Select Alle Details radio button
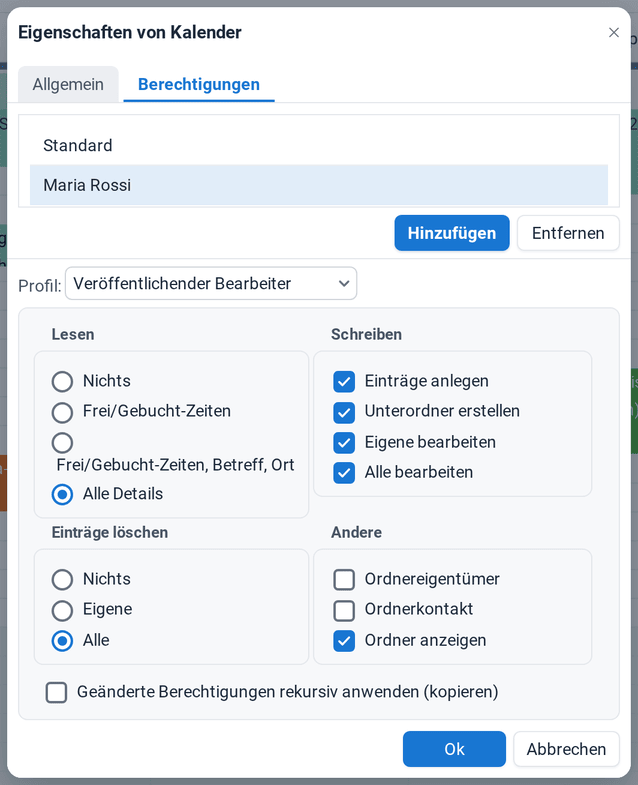The height and width of the screenshot is (785, 638). coord(62,495)
